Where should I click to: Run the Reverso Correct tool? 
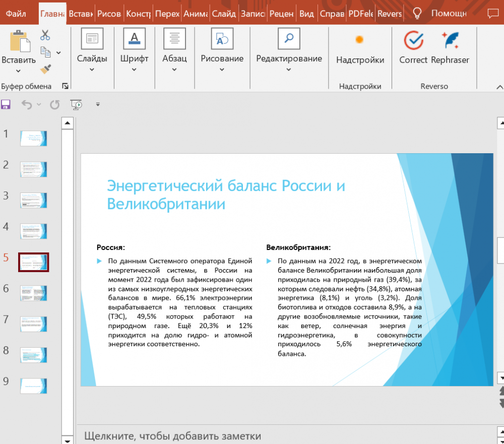(x=413, y=48)
